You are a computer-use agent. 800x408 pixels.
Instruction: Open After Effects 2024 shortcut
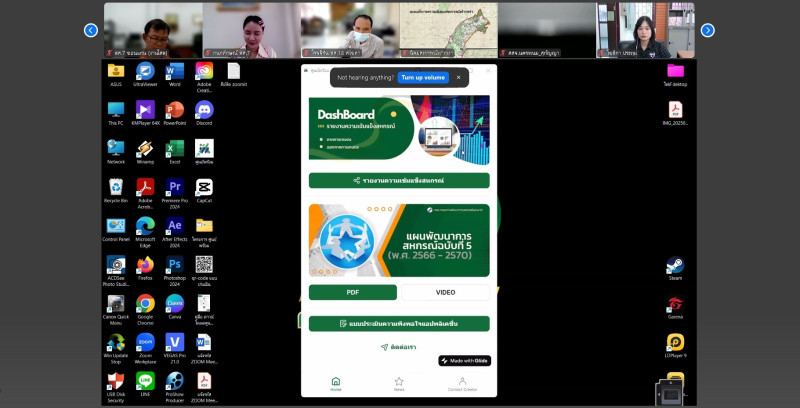174,226
